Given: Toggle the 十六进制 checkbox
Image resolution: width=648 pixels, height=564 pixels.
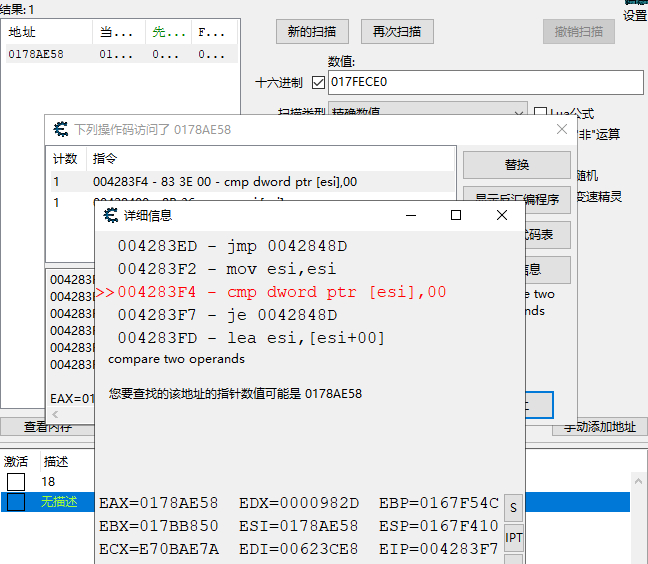Looking at the screenshot, I should pyautogui.click(x=318, y=82).
